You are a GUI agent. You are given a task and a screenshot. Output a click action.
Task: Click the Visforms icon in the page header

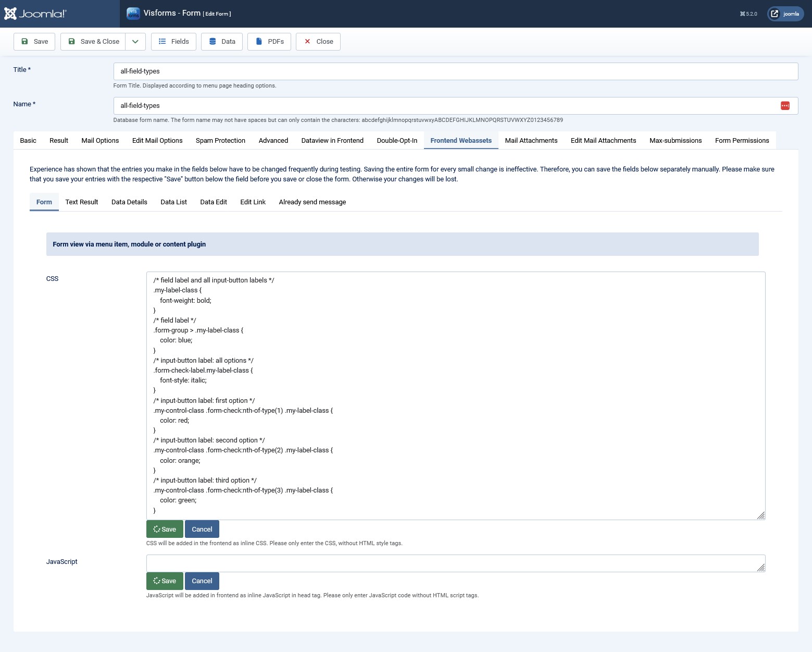[x=133, y=13]
